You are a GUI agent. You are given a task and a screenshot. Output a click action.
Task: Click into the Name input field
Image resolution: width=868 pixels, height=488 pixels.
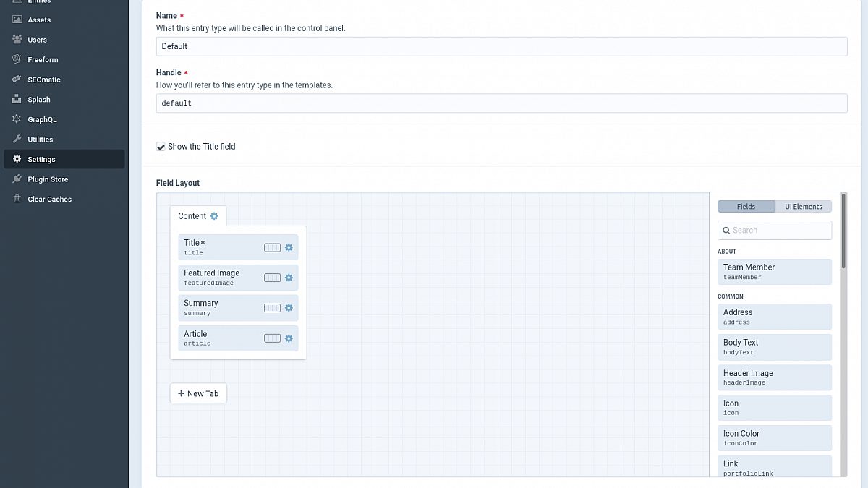click(501, 46)
